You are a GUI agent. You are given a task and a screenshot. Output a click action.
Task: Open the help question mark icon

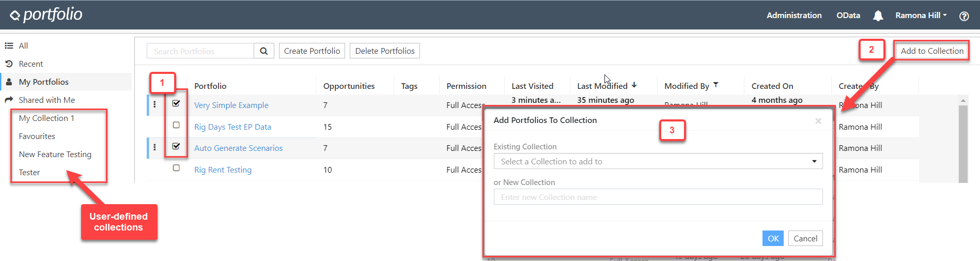[963, 16]
